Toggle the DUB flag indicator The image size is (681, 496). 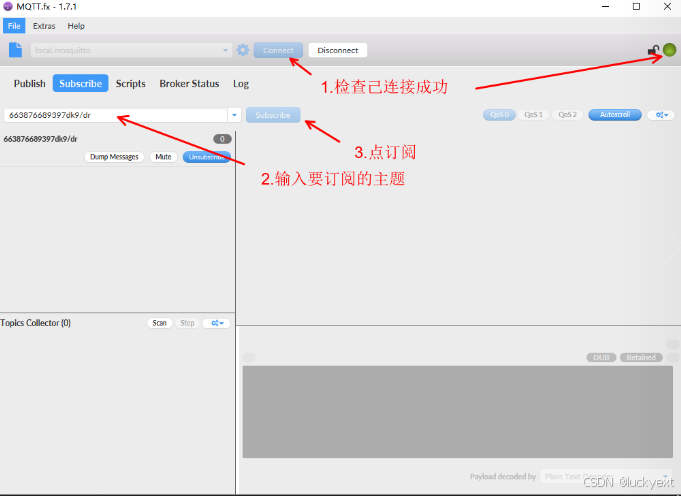tap(602, 357)
